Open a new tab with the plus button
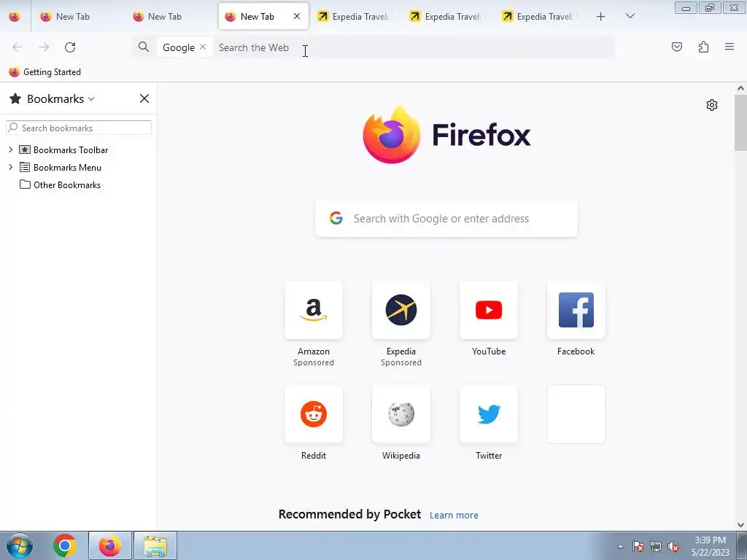 pos(600,17)
